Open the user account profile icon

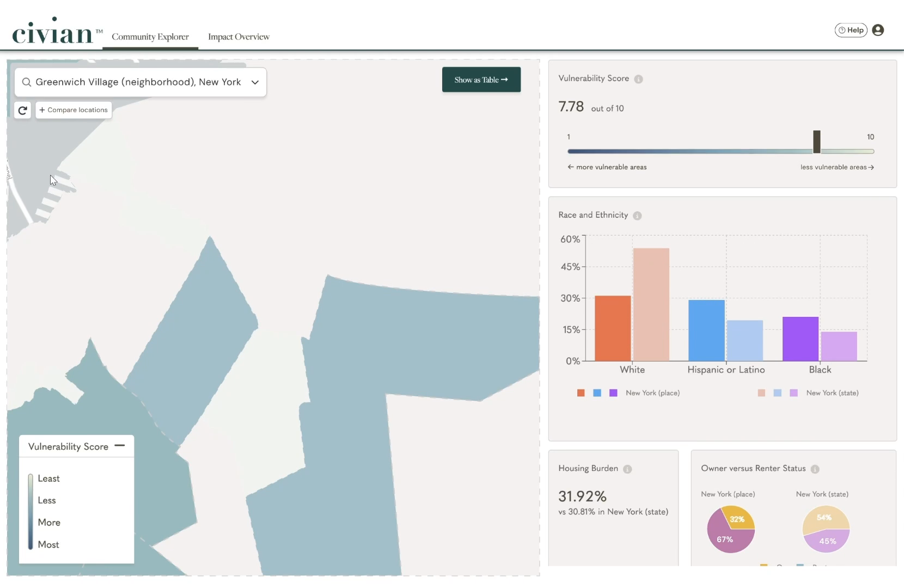[x=878, y=30]
